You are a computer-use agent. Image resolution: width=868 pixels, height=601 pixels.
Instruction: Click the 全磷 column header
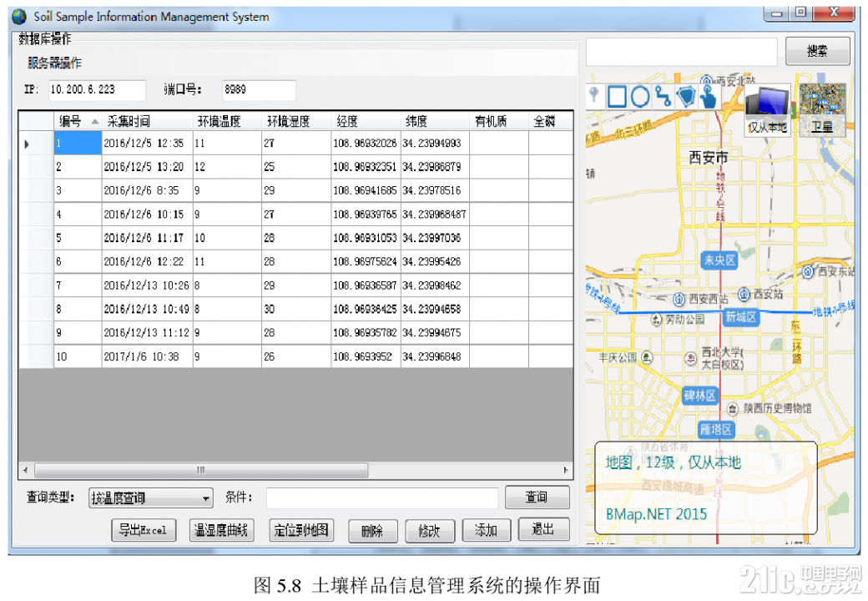[x=550, y=121]
